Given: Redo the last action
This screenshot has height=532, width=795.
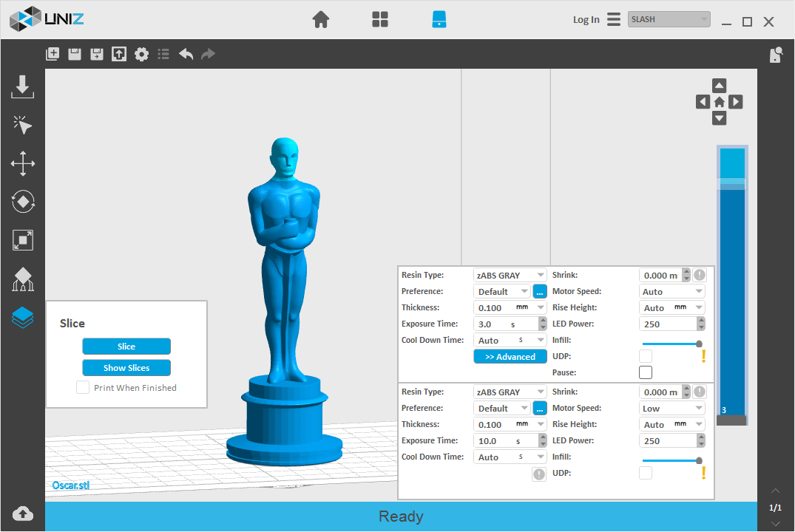Looking at the screenshot, I should point(209,54).
